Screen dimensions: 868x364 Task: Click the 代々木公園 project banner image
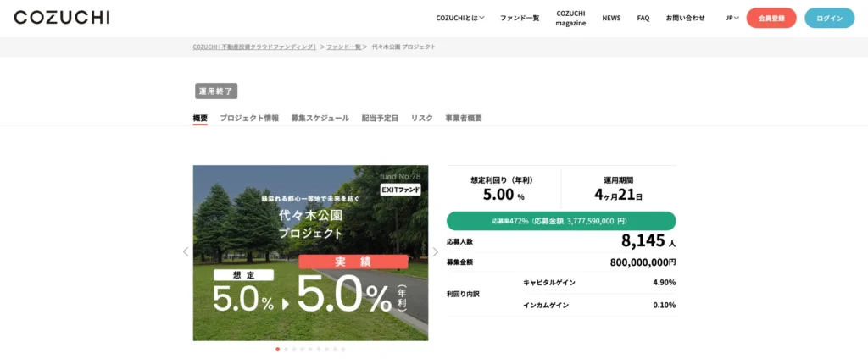pyautogui.click(x=310, y=253)
